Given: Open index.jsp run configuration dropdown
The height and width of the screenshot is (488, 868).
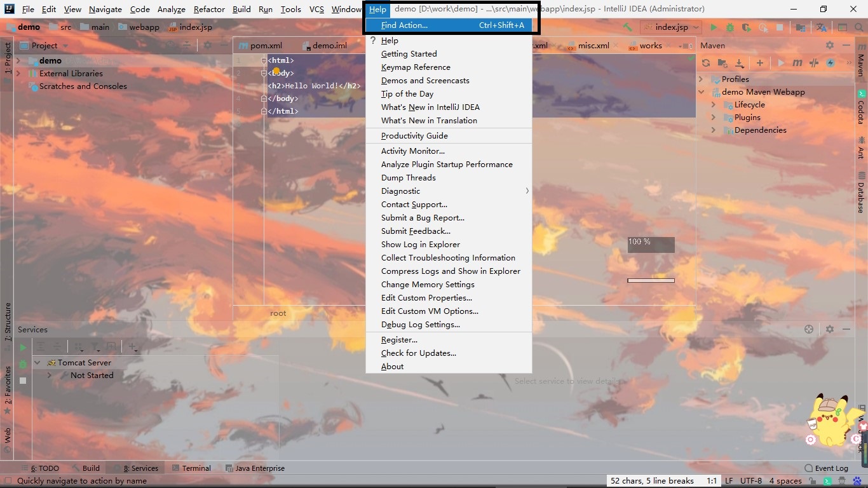Looking at the screenshot, I should [x=671, y=27].
